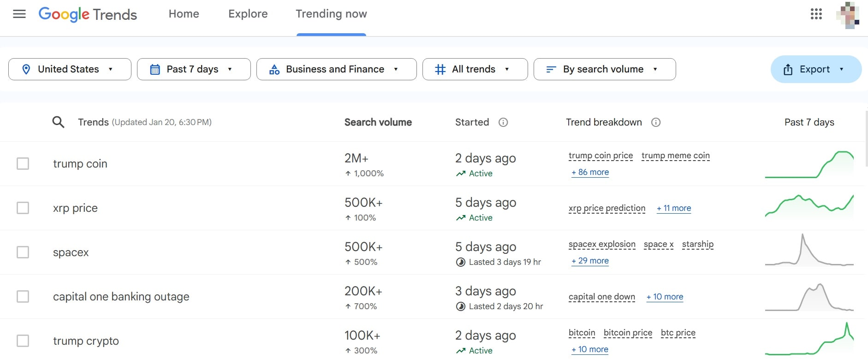Click the 'xrp price' trend title

(75, 208)
